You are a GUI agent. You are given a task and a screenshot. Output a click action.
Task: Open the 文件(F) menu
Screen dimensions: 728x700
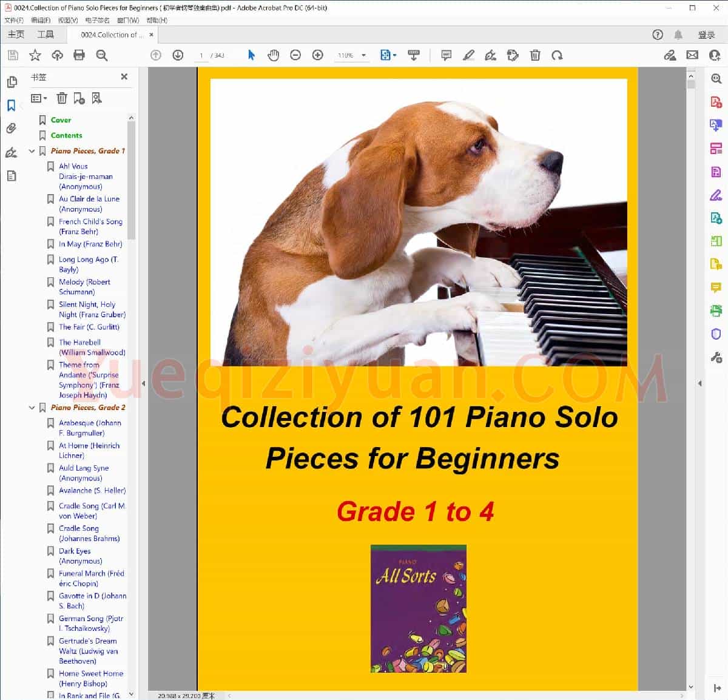coord(14,20)
